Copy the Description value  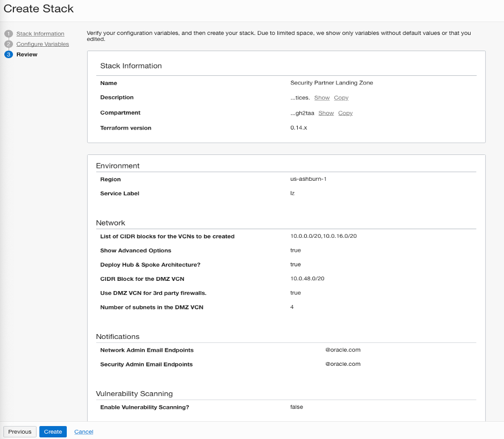coord(341,98)
